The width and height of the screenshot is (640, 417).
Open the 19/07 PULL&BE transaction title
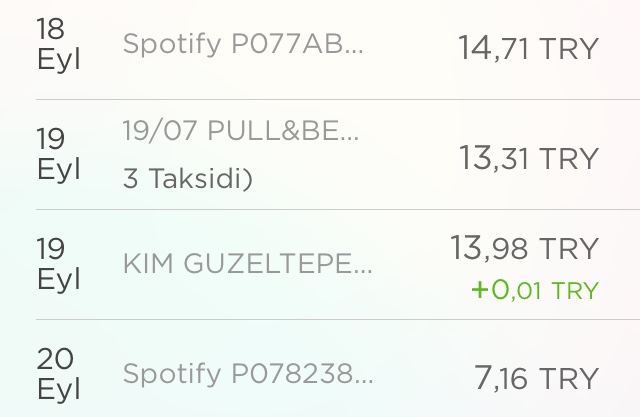(239, 130)
